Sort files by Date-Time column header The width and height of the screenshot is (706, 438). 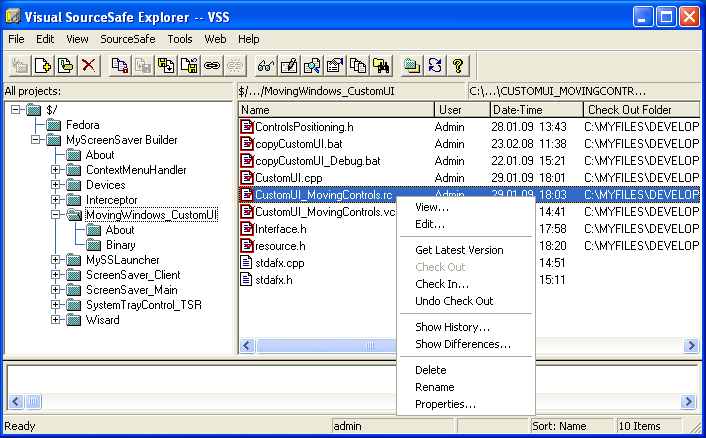[536, 110]
